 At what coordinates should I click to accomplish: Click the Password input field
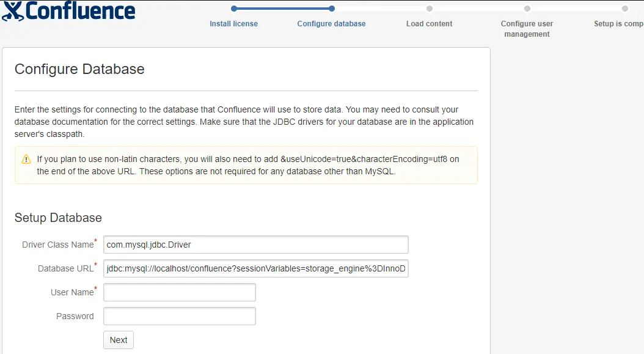pyautogui.click(x=179, y=316)
